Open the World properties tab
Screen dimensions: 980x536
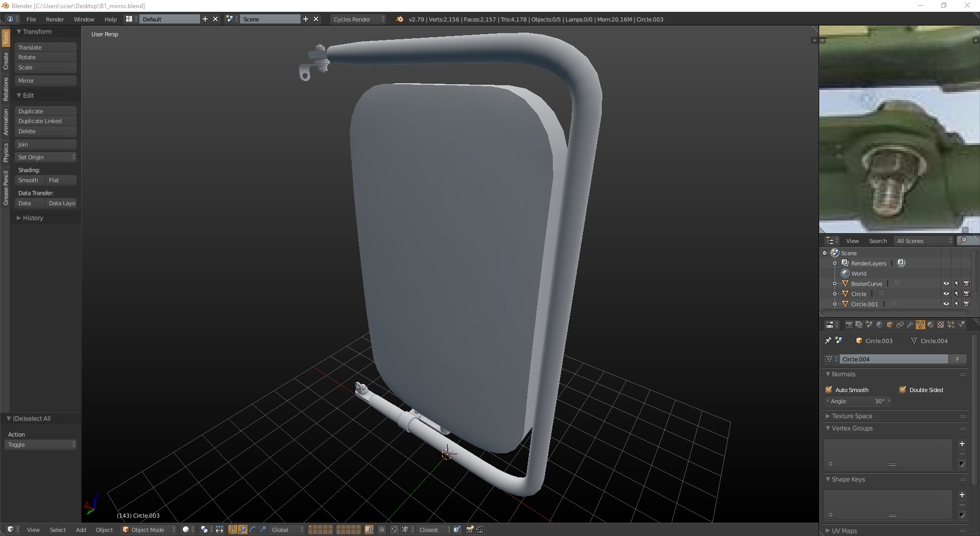879,325
